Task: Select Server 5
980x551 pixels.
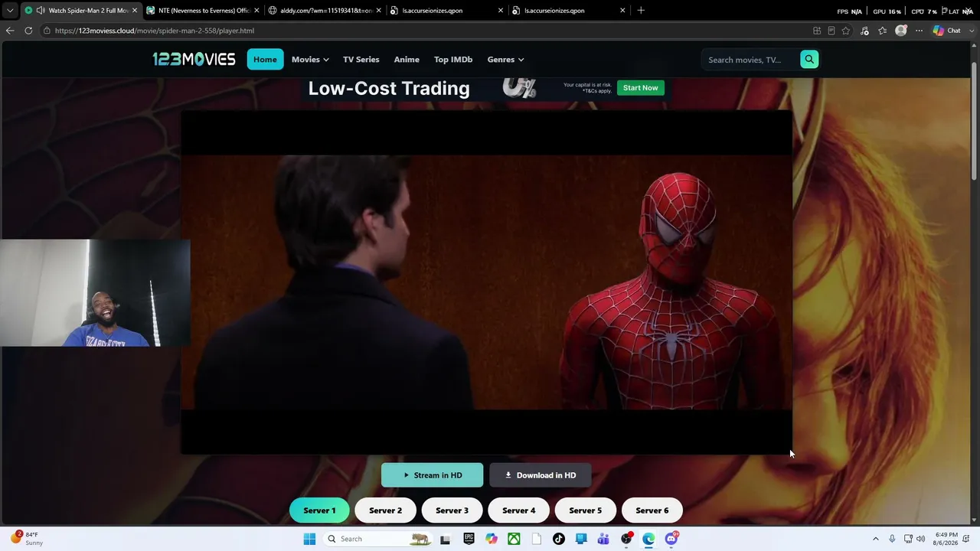Action: point(585,510)
